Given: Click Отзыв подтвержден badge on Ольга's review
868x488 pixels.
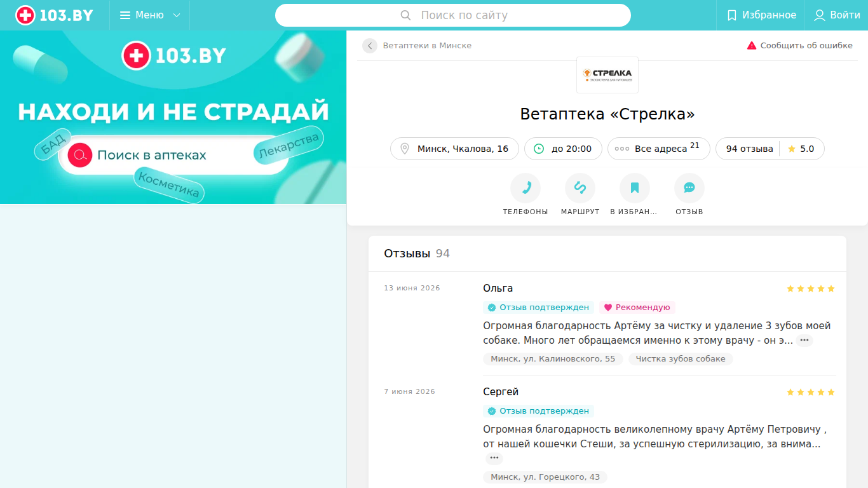Looking at the screenshot, I should click(x=538, y=308).
